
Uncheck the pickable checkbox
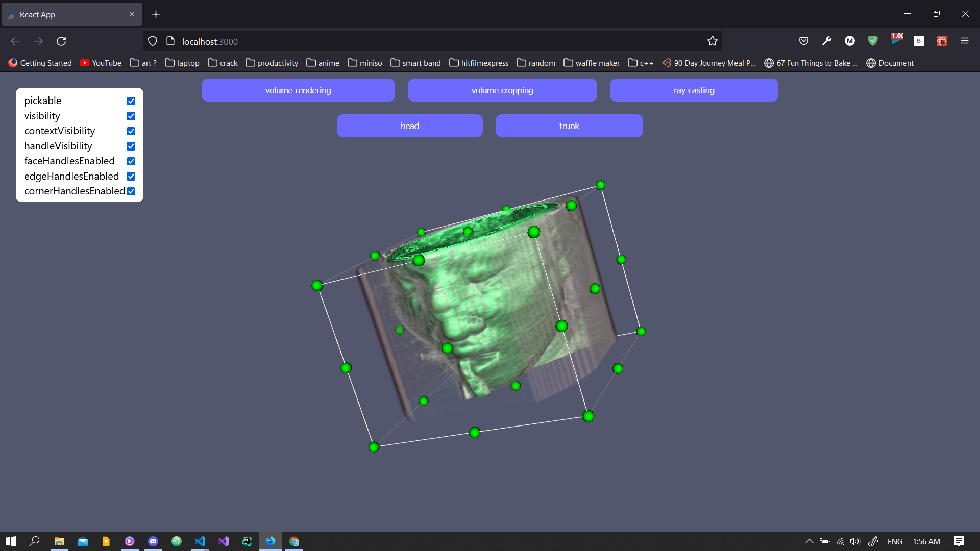coord(131,101)
